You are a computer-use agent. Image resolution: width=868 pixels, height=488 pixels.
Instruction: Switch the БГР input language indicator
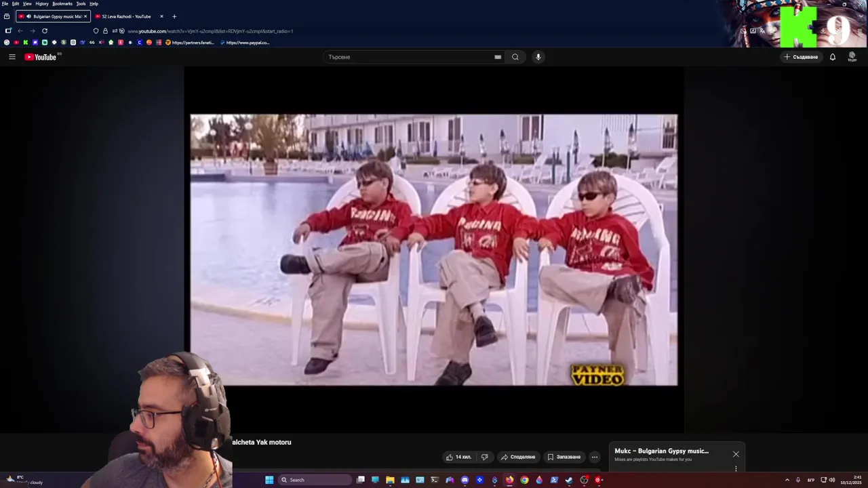click(x=811, y=480)
